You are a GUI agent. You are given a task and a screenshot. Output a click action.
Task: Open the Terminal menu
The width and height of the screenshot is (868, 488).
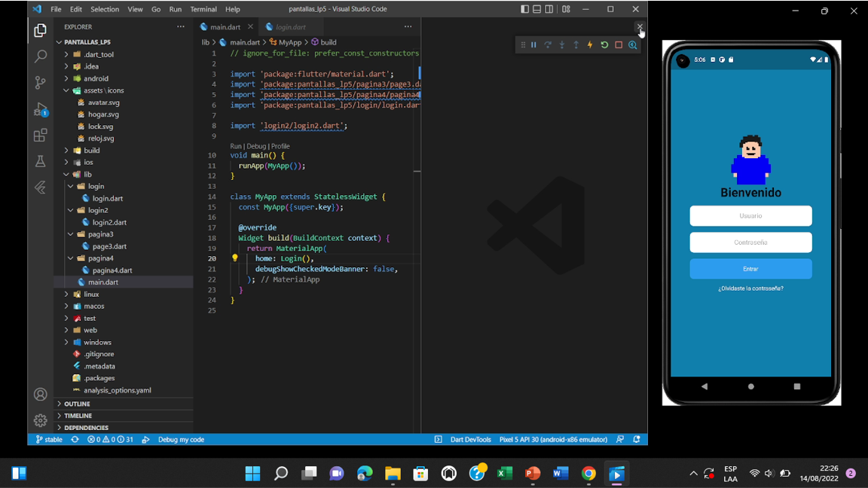[x=203, y=9]
